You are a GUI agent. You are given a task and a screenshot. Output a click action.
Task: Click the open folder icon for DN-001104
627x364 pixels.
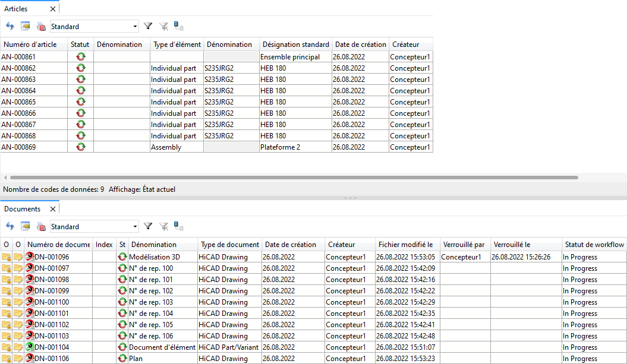[x=18, y=347]
